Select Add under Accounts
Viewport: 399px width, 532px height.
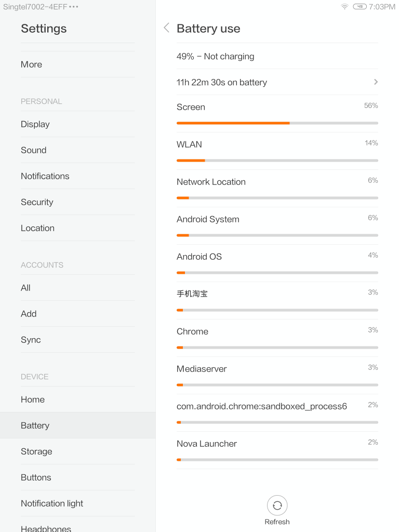[29, 313]
